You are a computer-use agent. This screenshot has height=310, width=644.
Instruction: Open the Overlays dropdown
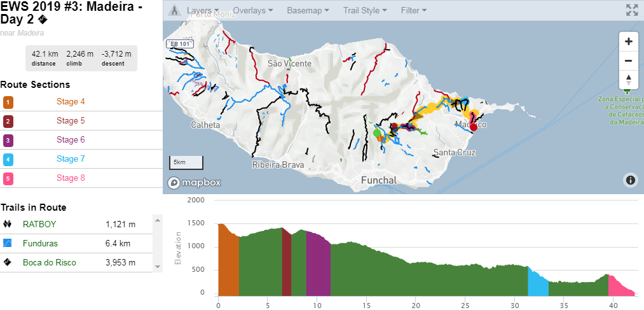(x=253, y=11)
